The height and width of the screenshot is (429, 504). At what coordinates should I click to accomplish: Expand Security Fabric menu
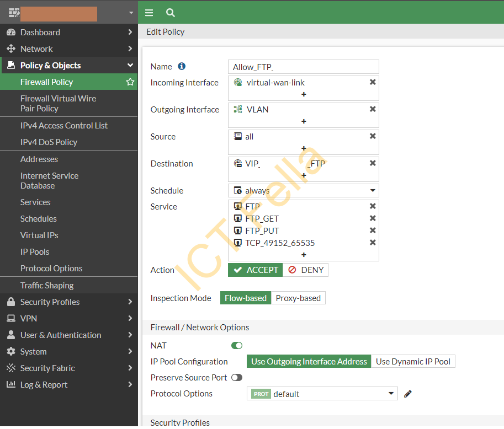tap(130, 368)
